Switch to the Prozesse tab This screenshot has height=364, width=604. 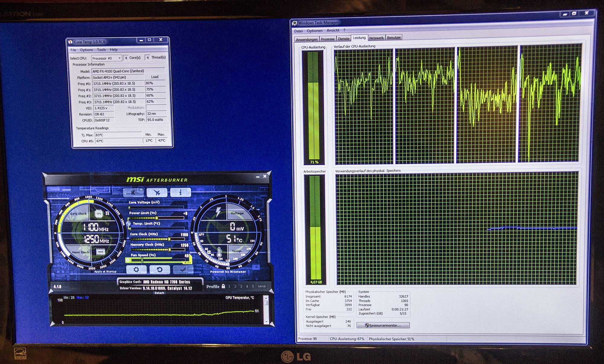(x=328, y=39)
